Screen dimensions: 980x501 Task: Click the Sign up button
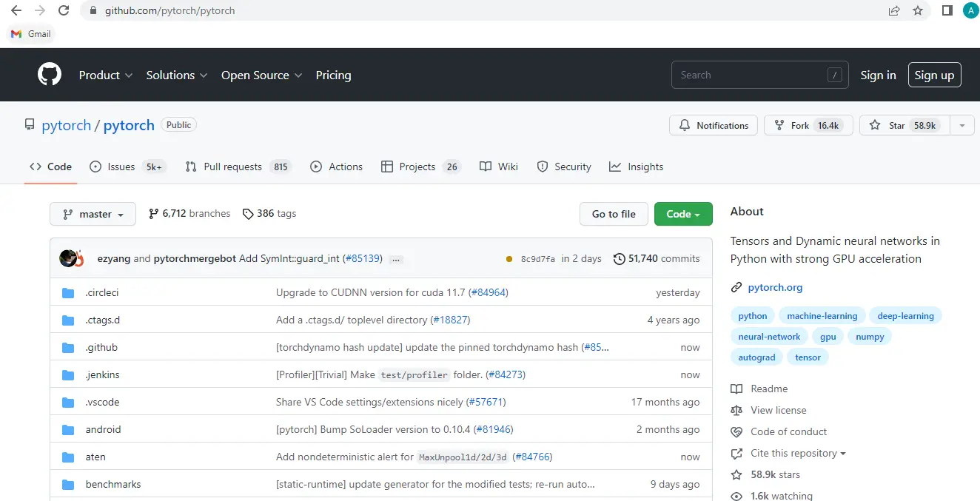point(934,75)
